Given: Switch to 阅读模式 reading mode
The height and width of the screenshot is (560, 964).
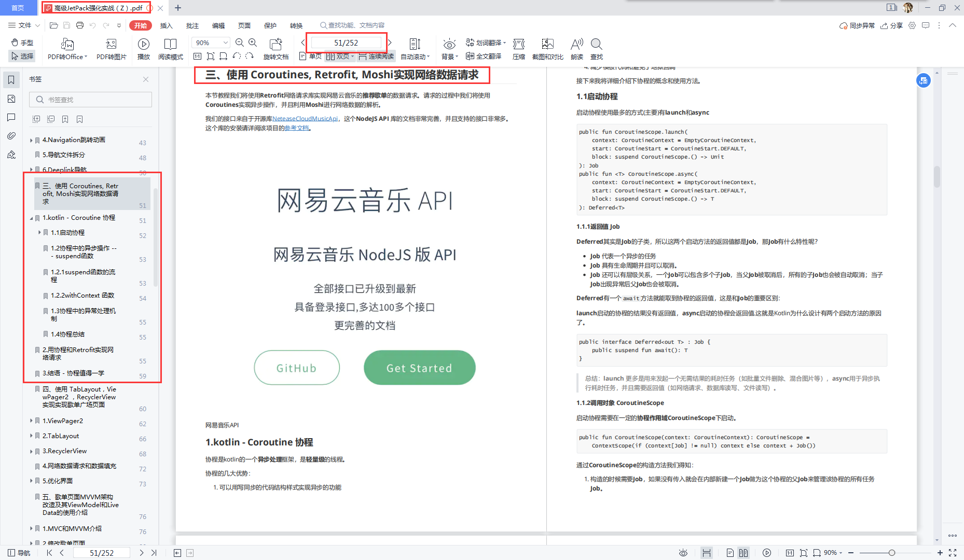Looking at the screenshot, I should click(x=171, y=49).
